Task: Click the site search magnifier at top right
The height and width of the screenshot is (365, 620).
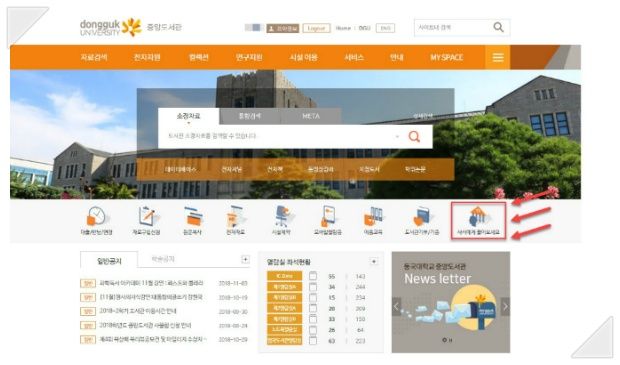Action: [x=498, y=27]
